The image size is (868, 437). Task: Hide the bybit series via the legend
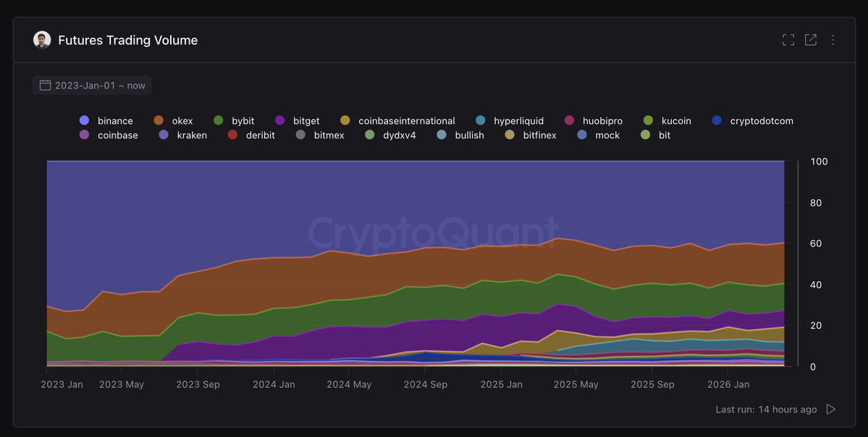(234, 121)
